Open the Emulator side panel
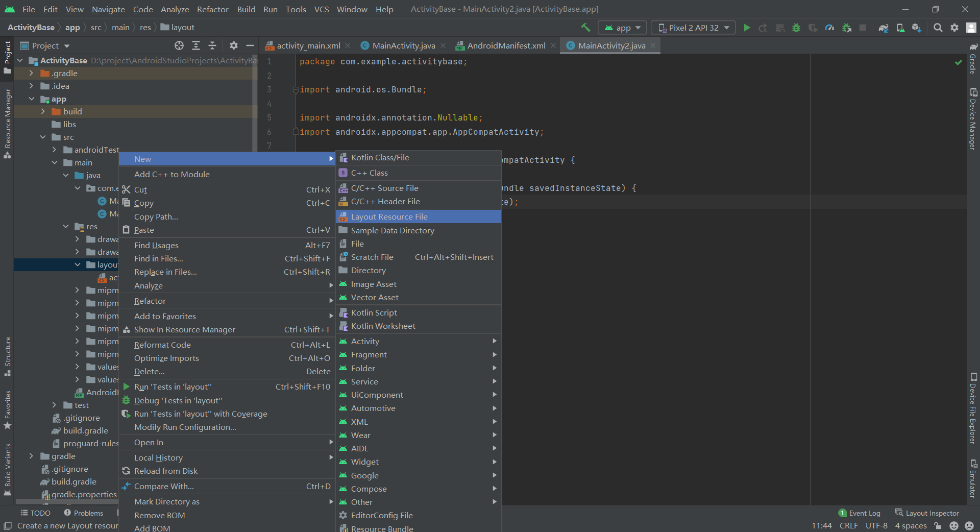 pyautogui.click(x=973, y=478)
